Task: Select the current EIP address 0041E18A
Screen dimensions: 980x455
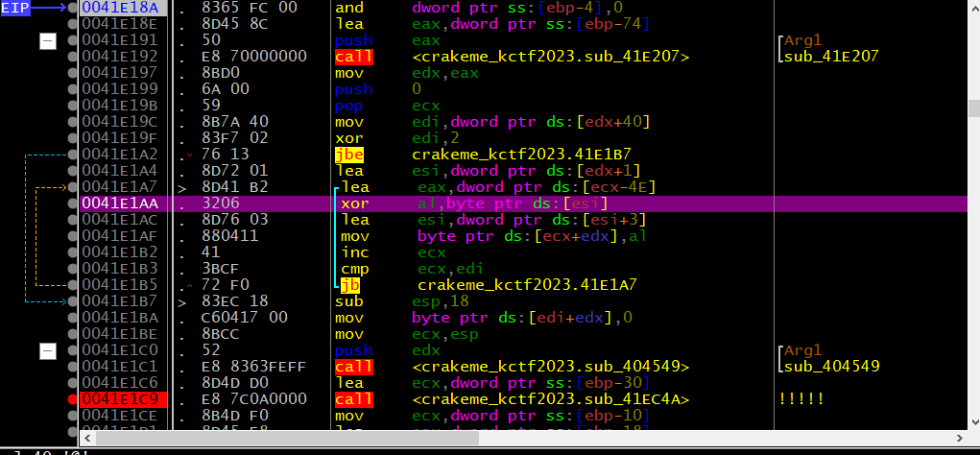Action: point(121,8)
